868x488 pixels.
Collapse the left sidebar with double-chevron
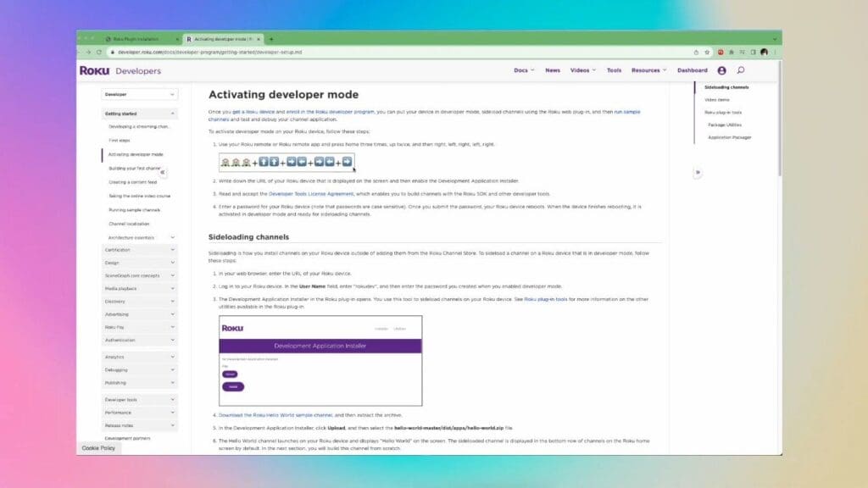tap(162, 172)
